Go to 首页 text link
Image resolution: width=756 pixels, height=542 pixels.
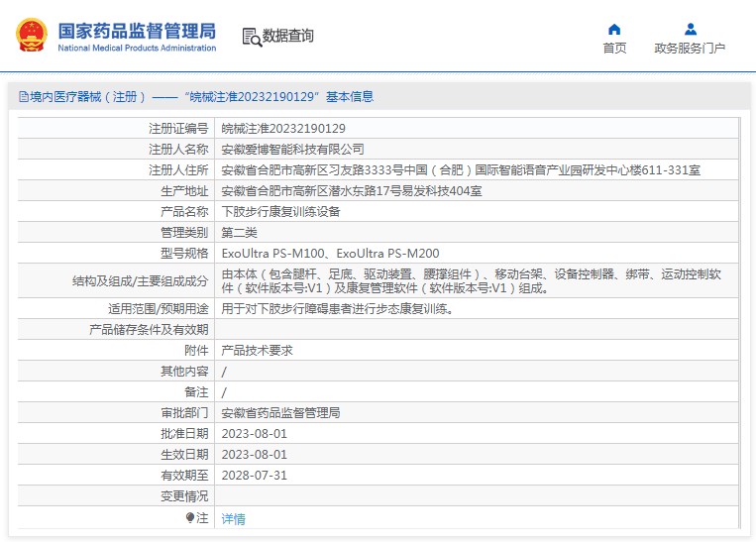pos(614,49)
